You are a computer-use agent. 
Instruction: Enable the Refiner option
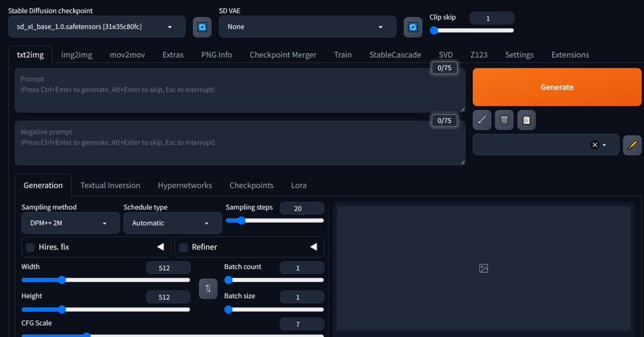pos(182,247)
